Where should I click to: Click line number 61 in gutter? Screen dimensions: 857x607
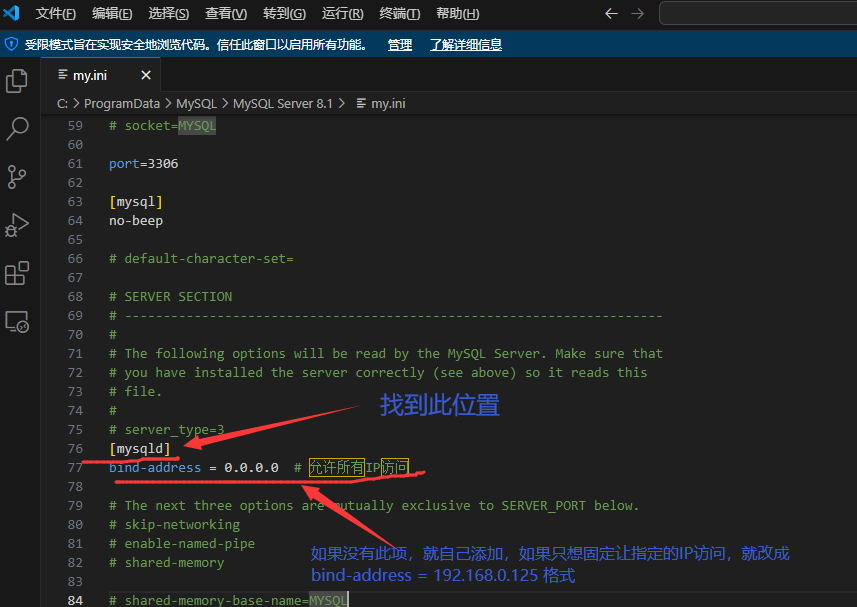tap(75, 164)
